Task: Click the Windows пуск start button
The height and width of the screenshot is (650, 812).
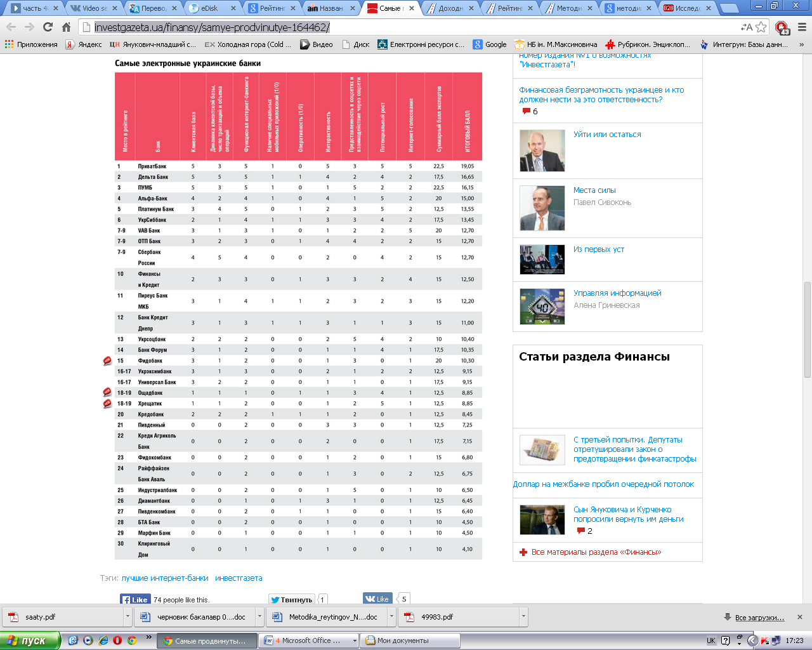Action: click(30, 640)
